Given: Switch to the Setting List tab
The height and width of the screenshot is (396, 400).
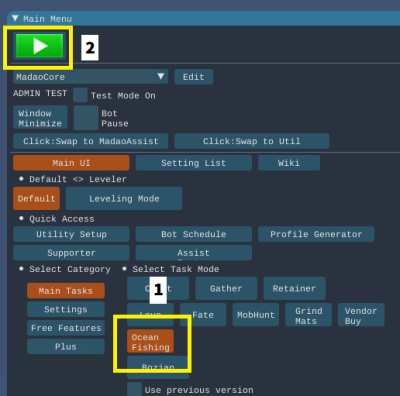Looking at the screenshot, I should pyautogui.click(x=194, y=163).
